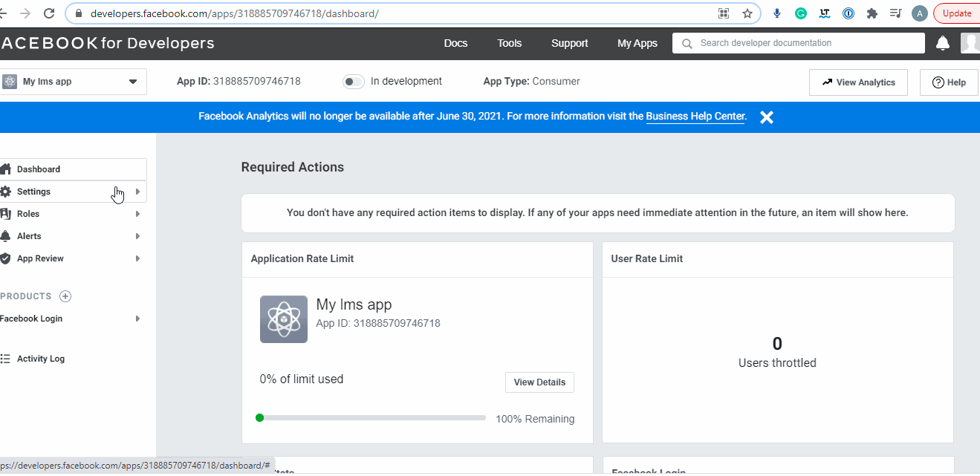Select Activity Log in the sidebar
The height and width of the screenshot is (476, 980).
pos(41,359)
